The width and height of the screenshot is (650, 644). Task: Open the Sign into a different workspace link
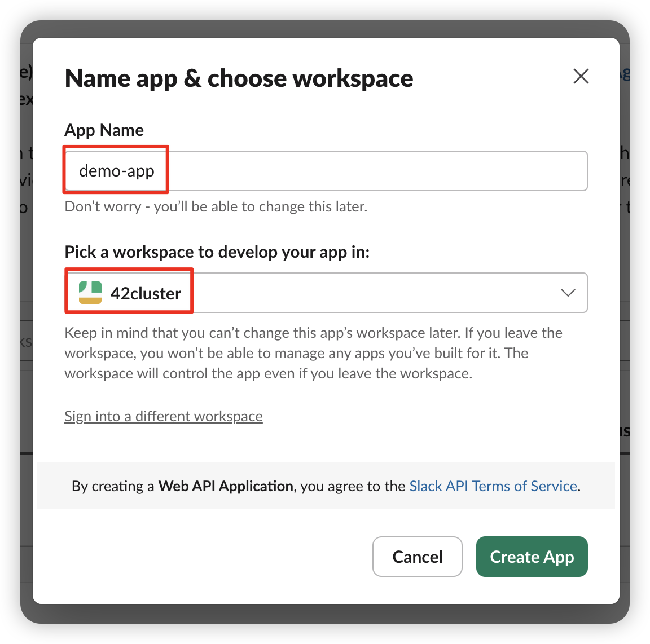pyautogui.click(x=163, y=416)
